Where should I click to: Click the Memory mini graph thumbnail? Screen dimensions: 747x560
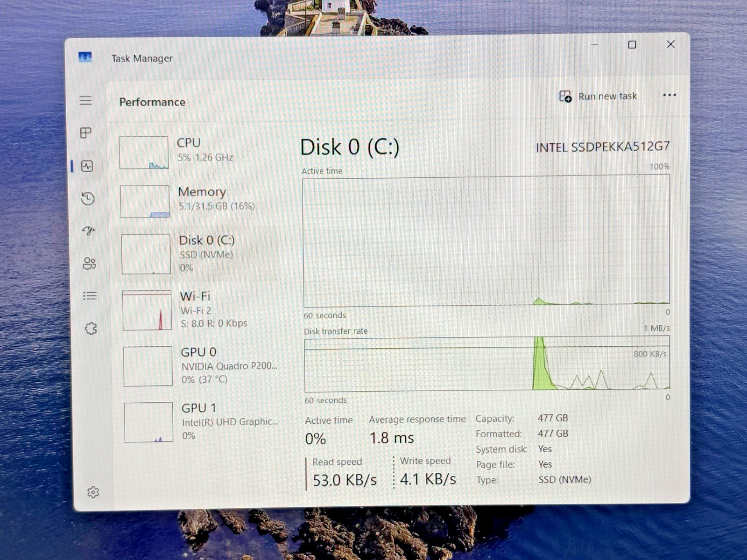[145, 202]
